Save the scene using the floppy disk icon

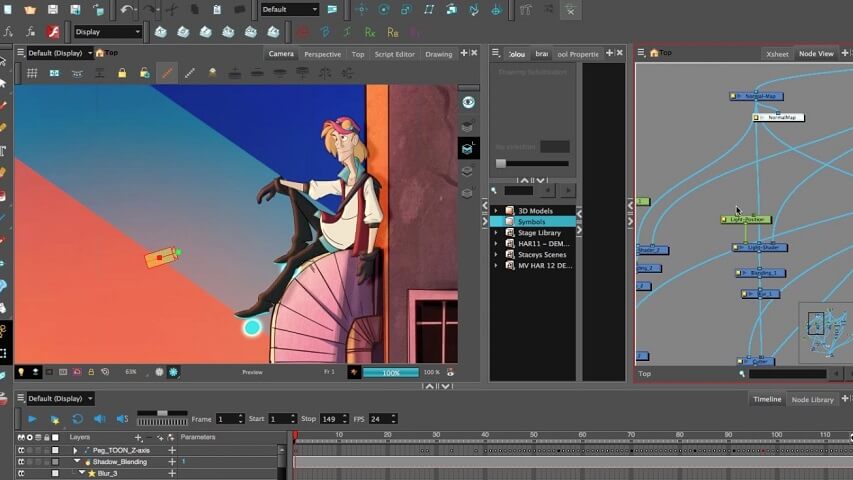(53, 9)
